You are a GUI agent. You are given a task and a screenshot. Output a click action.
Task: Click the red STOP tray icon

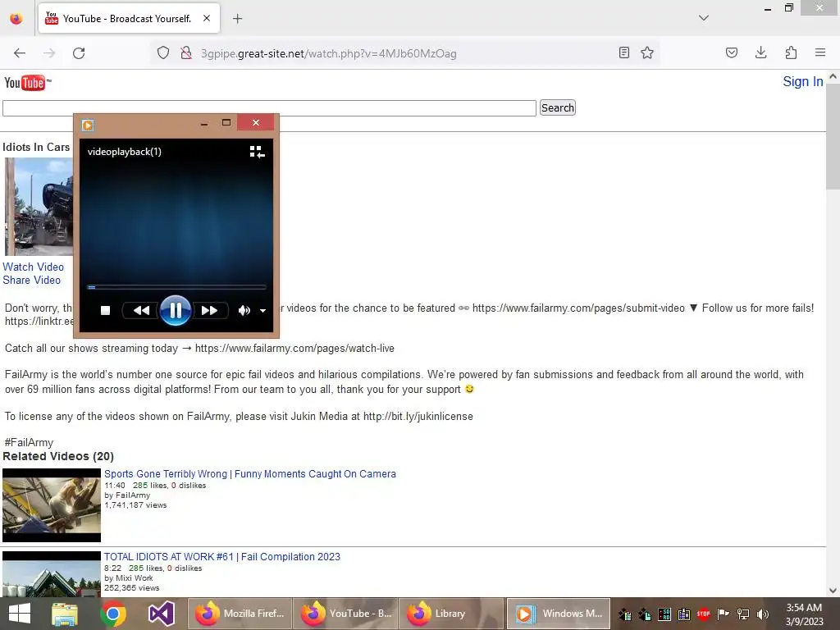pyautogui.click(x=703, y=614)
